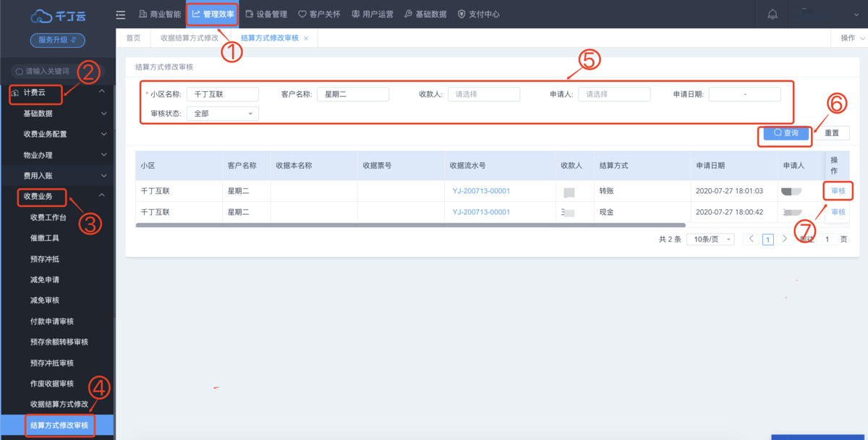Open the 基础数据 top menu

[x=425, y=14]
